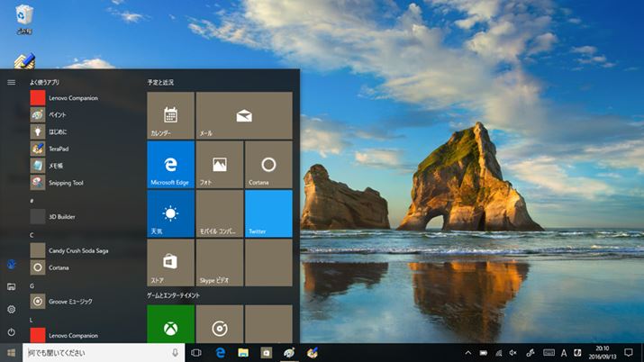Screen dimensions: 644x362
Task: Open the Photos (フォト) tile
Action: 219,164
